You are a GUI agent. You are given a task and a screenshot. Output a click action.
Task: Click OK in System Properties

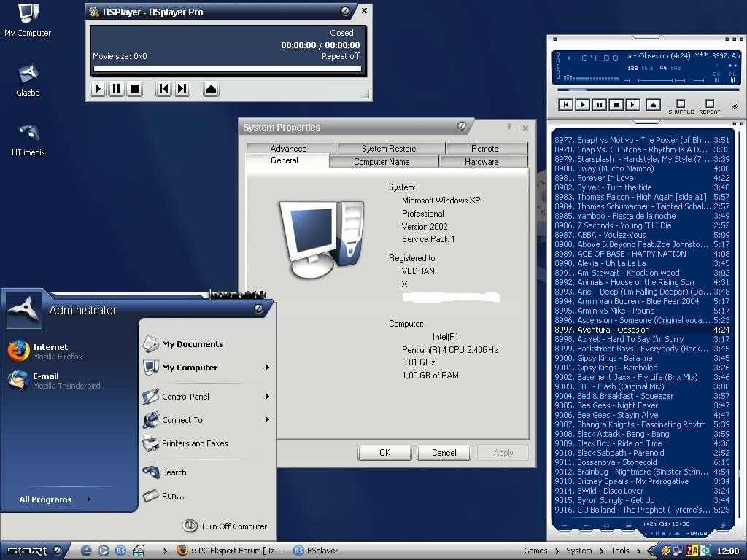[x=384, y=453]
